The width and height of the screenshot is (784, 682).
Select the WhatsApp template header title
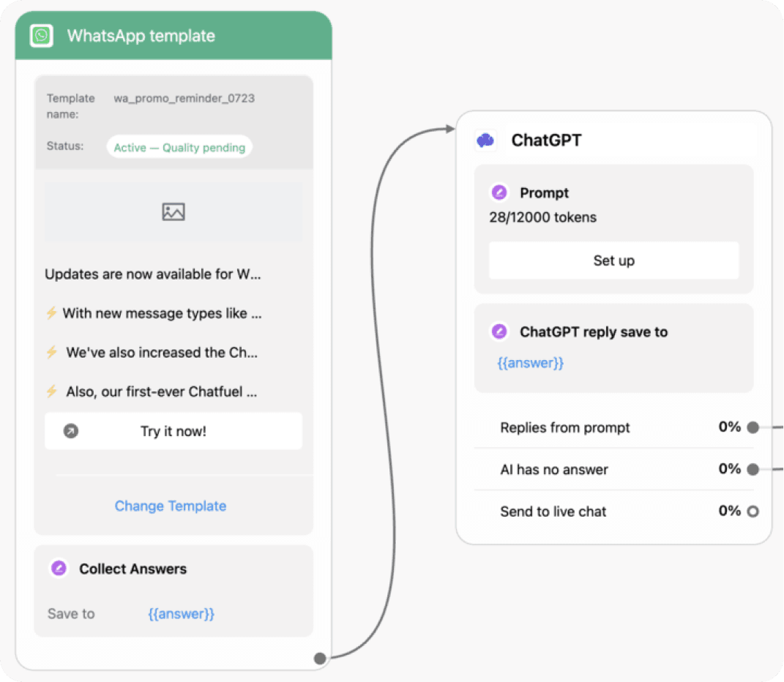pos(141,36)
